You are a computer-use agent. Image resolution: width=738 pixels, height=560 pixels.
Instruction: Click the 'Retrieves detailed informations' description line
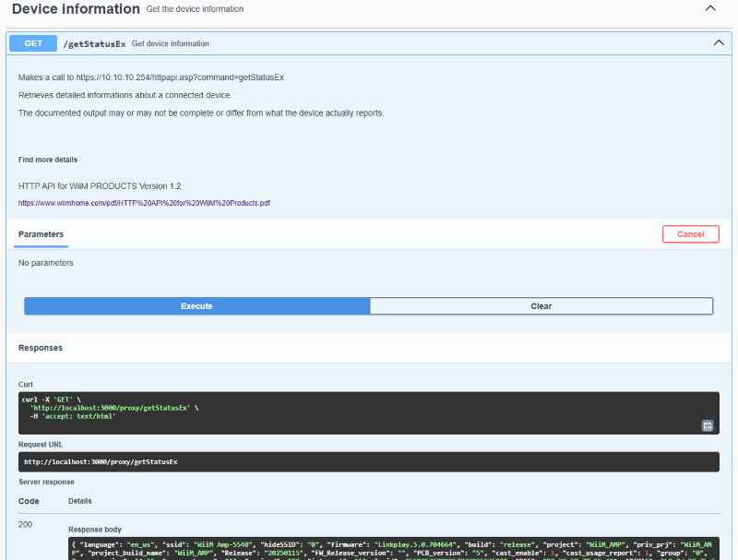click(x=125, y=95)
